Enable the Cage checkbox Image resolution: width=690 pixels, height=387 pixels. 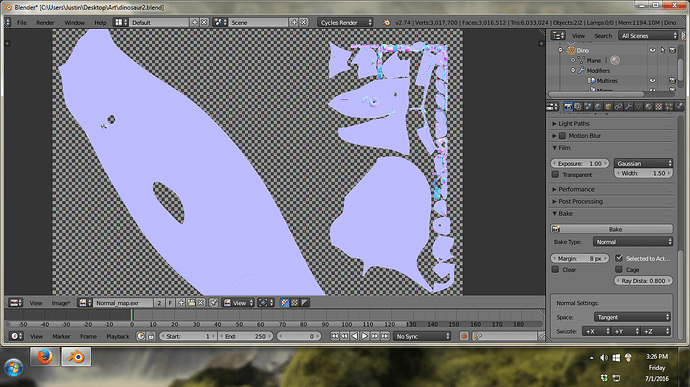[619, 269]
